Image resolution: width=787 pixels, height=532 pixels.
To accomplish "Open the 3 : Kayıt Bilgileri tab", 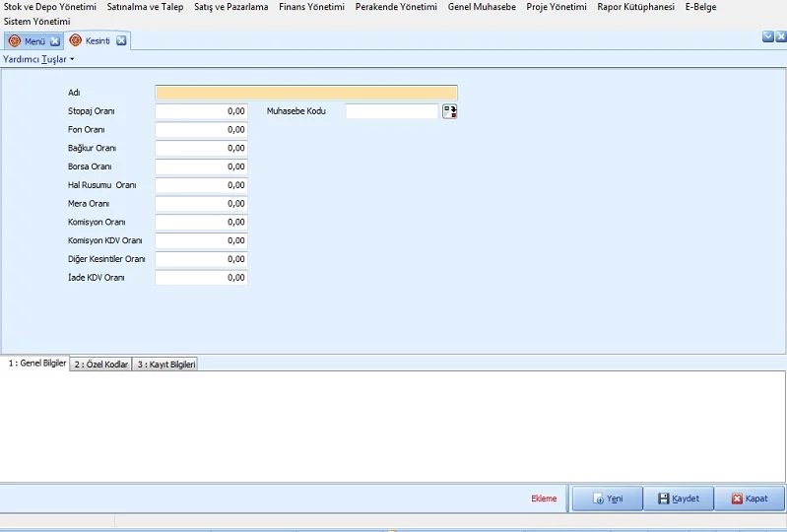I will [166, 365].
